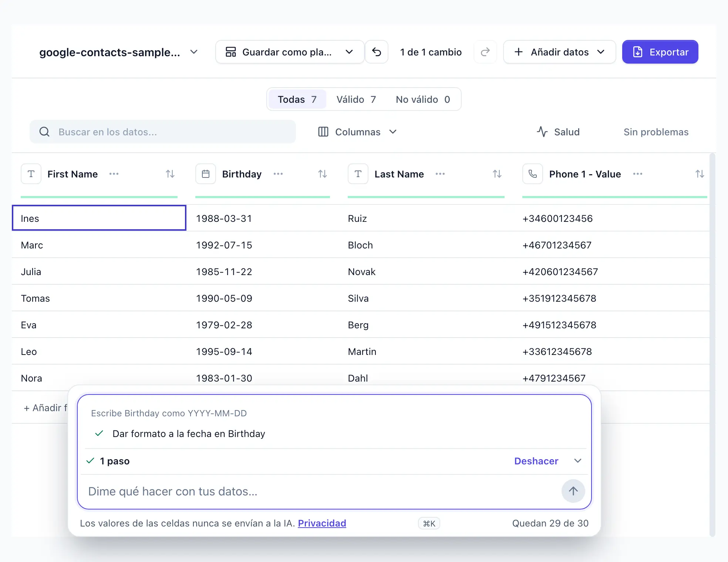Open Birthday column options ellipsis
The width and height of the screenshot is (728, 562).
[278, 174]
